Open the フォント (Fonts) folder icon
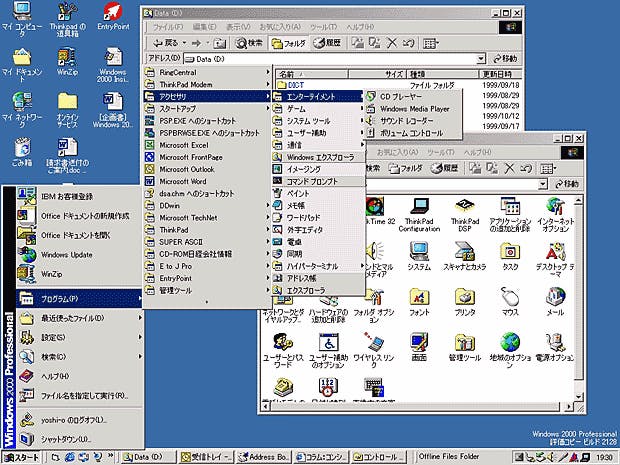The width and height of the screenshot is (620, 465). coord(419,298)
